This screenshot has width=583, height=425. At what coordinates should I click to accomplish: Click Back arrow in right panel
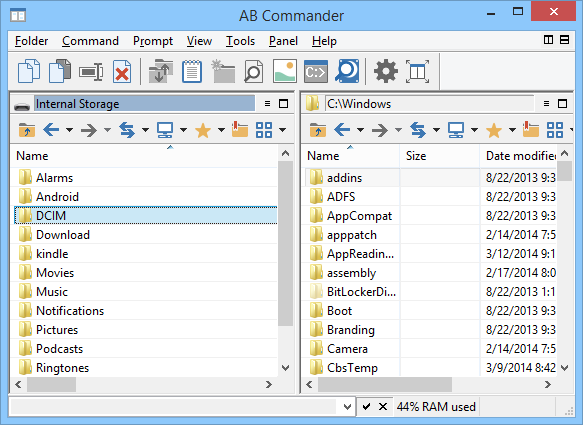point(342,130)
